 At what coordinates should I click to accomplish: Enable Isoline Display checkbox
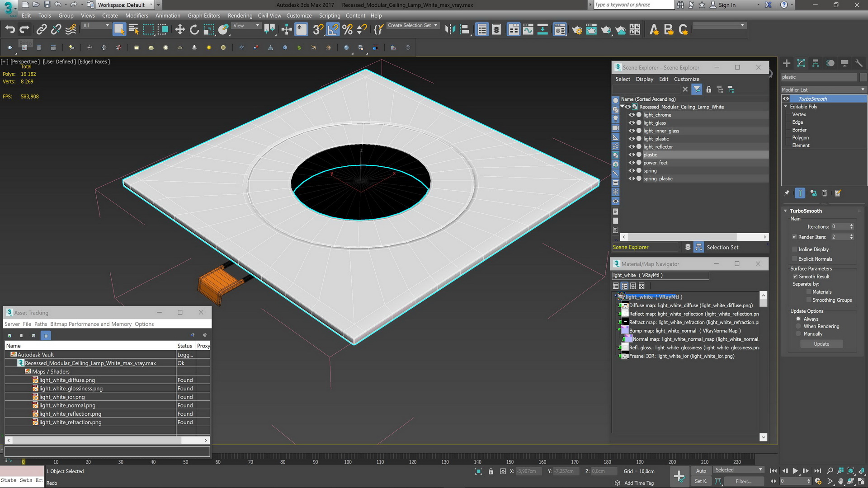click(x=794, y=249)
